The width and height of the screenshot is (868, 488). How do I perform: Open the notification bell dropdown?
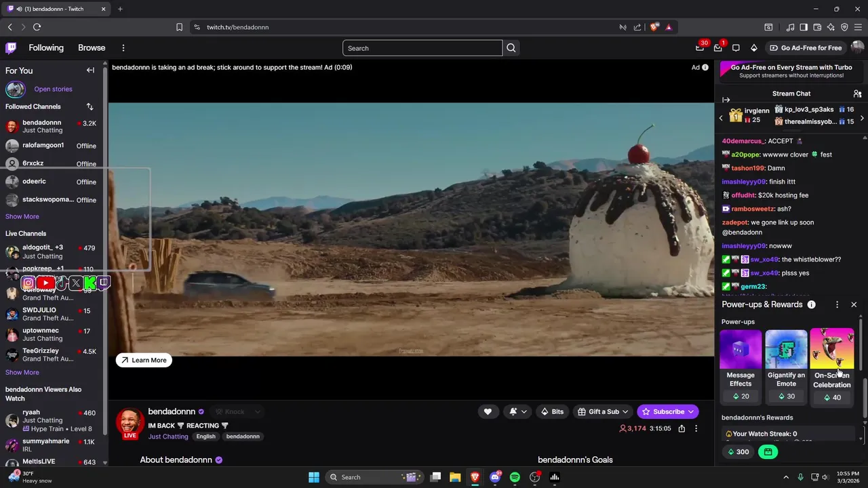click(x=518, y=411)
